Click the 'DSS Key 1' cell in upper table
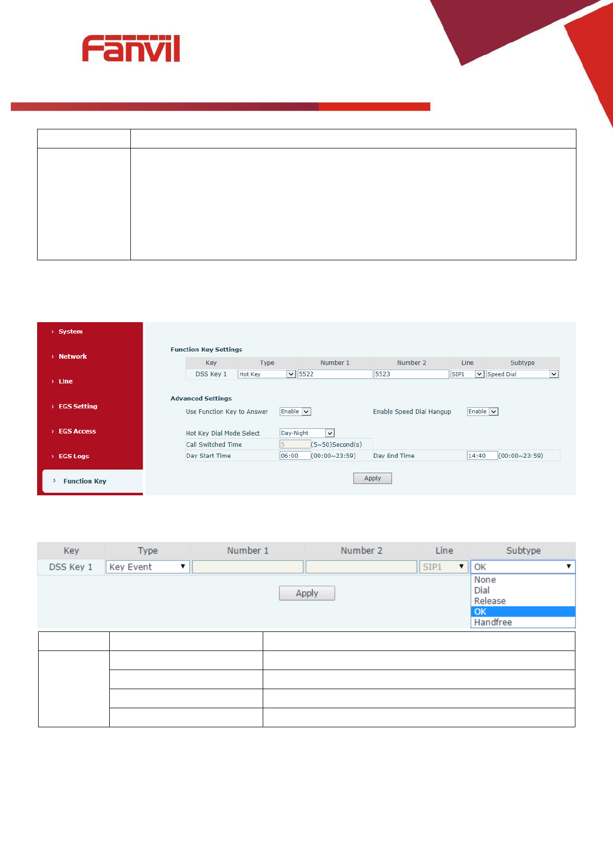The image size is (613, 868). (x=211, y=374)
